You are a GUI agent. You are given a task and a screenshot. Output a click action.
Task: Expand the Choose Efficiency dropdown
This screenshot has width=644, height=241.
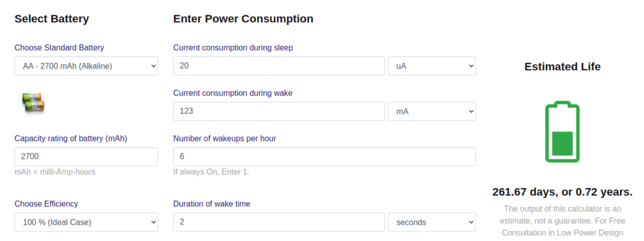click(86, 222)
